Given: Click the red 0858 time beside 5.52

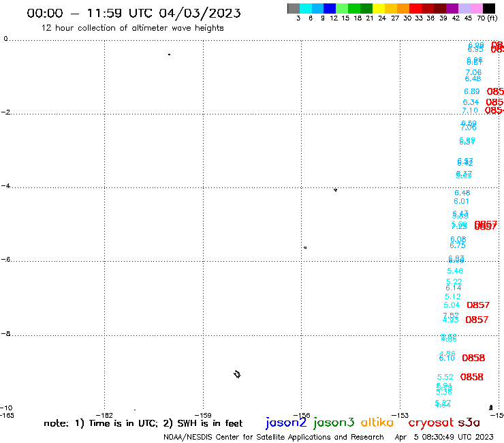Looking at the screenshot, I should 472,377.
